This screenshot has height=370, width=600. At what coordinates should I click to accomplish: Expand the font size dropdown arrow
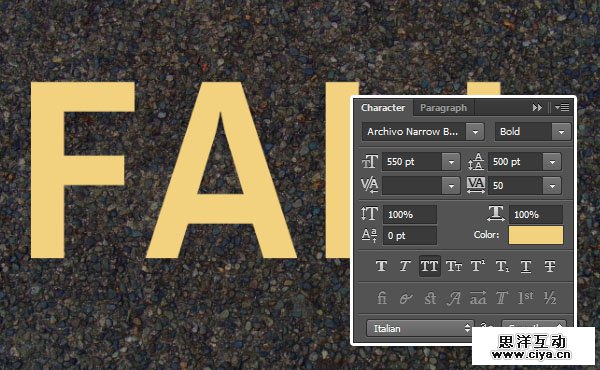451,162
